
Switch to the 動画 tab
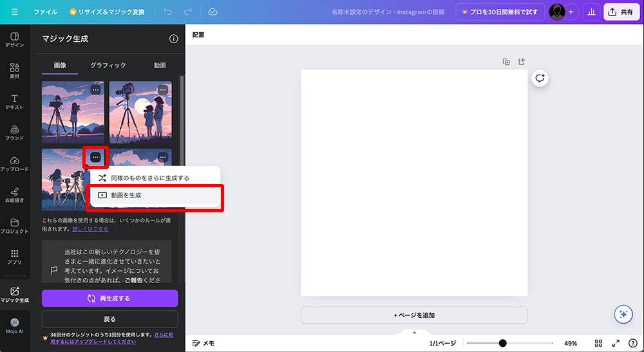pyautogui.click(x=160, y=65)
